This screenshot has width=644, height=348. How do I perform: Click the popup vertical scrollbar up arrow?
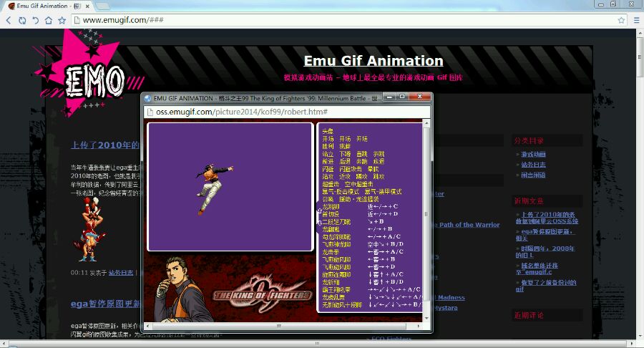426,123
